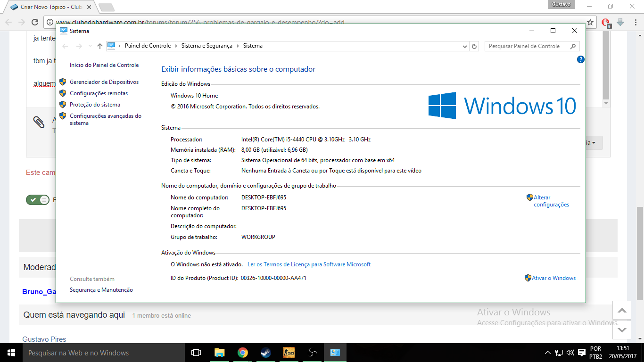The height and width of the screenshot is (362, 644).
Task: Click scroll-to-bottom arrow button on page
Action: (622, 329)
